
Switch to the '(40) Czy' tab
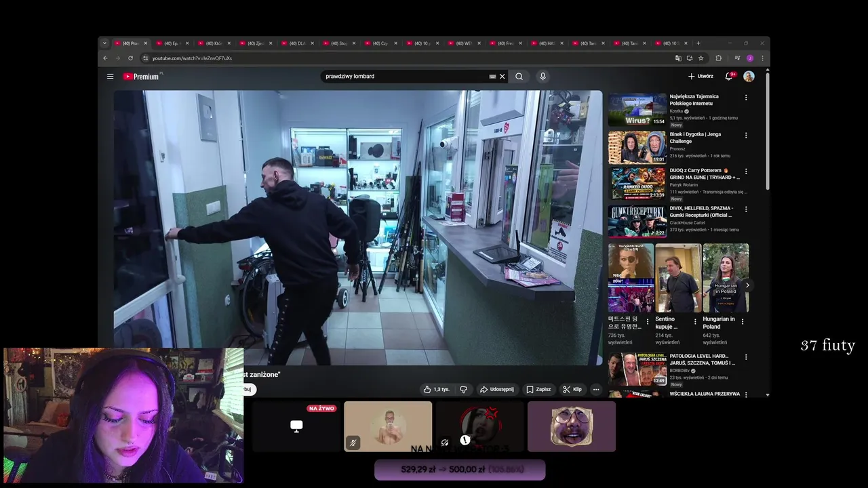(x=380, y=43)
